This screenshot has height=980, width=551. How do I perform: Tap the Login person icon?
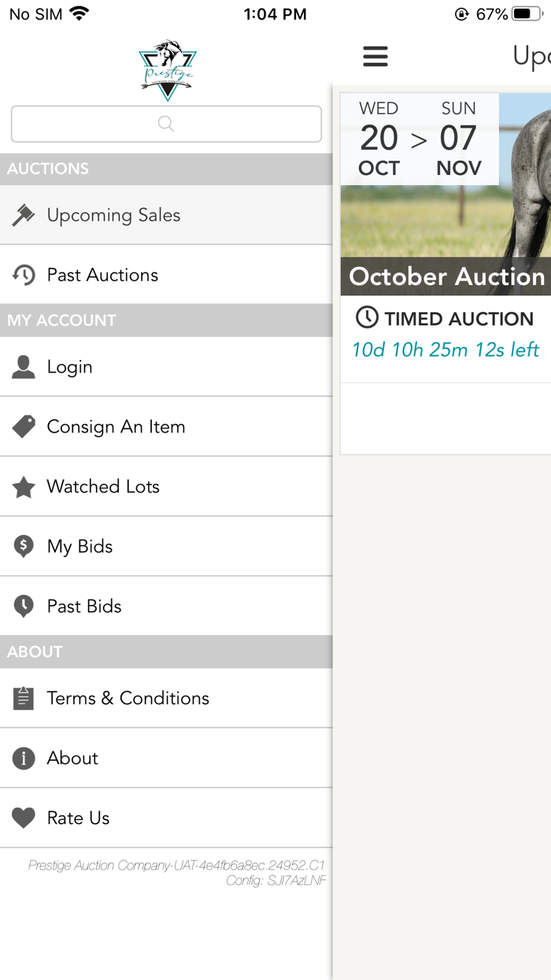pos(24,366)
